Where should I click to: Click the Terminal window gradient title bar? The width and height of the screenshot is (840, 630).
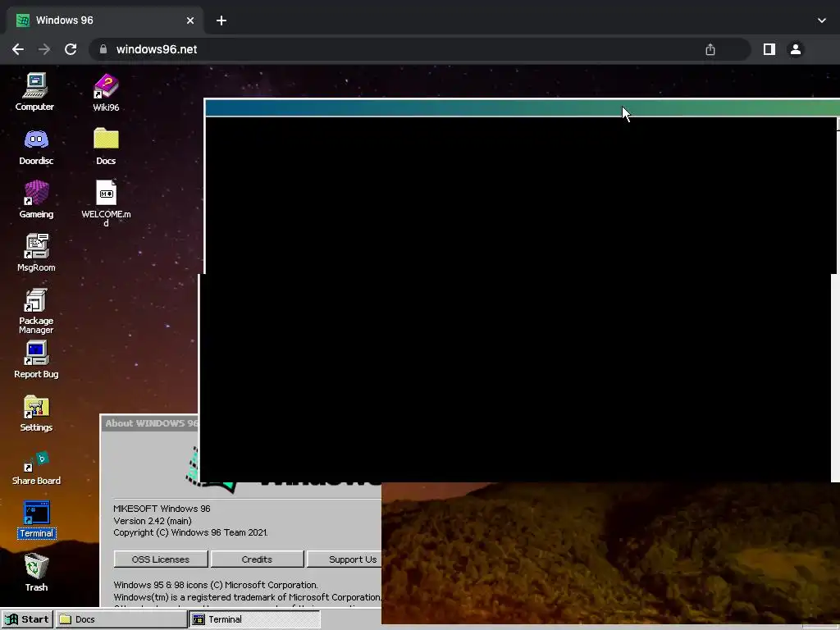tap(523, 107)
